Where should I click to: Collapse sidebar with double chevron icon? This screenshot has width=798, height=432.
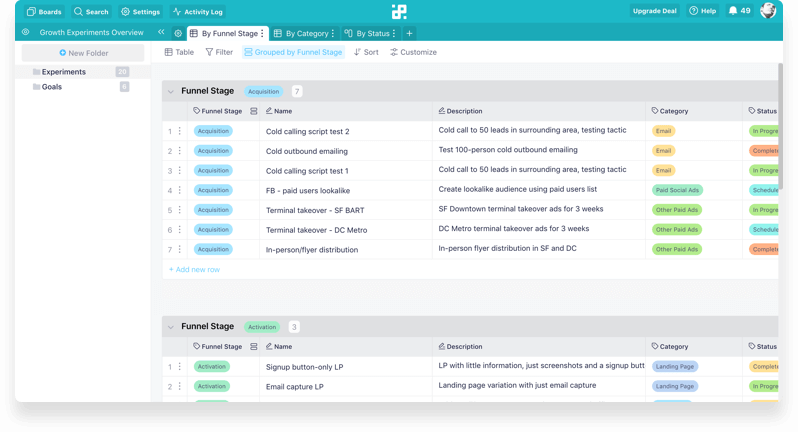pos(161,32)
